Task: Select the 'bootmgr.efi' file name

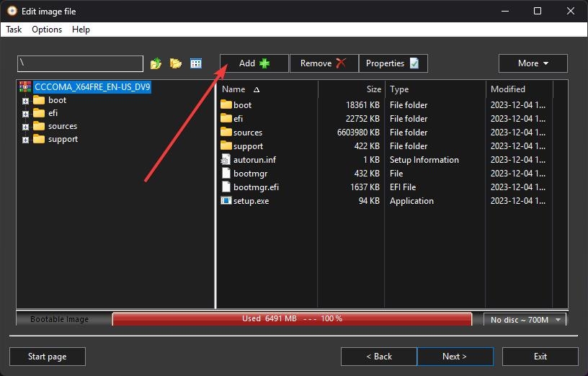Action: [256, 187]
